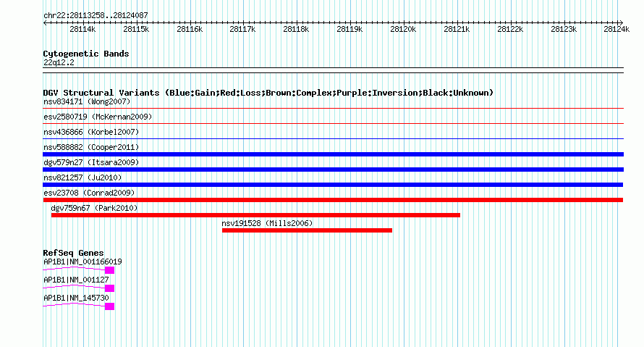Select the dgv579n27 (Itsara2009) label

click(x=91, y=162)
